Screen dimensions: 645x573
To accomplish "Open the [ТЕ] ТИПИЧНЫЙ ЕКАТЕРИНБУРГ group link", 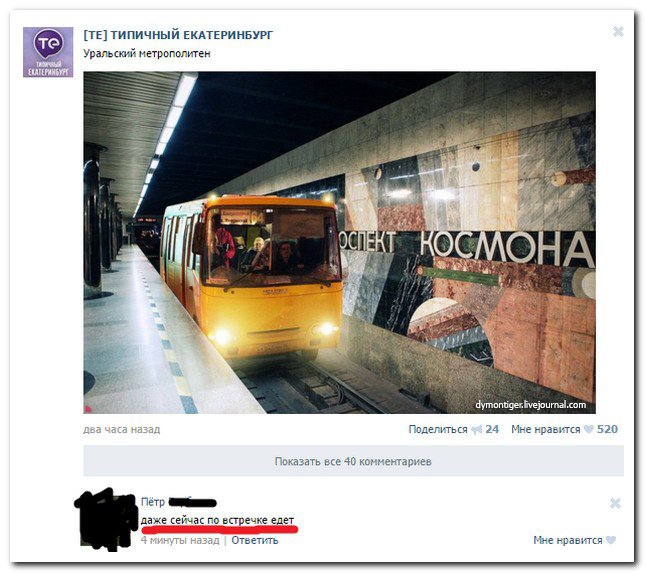I will coord(178,35).
